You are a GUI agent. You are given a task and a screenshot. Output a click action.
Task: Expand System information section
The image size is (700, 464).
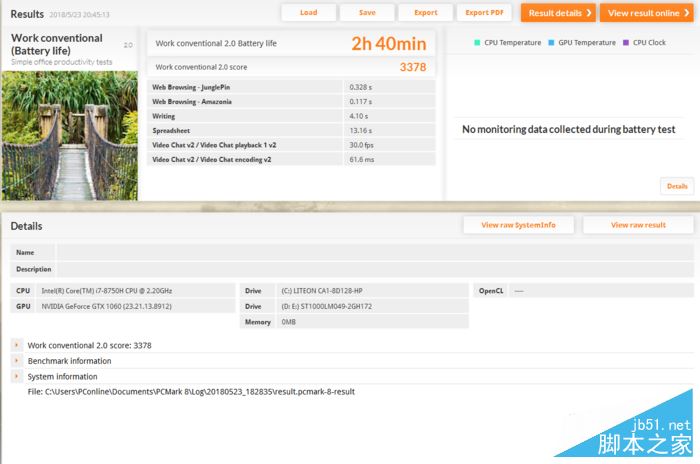(17, 376)
